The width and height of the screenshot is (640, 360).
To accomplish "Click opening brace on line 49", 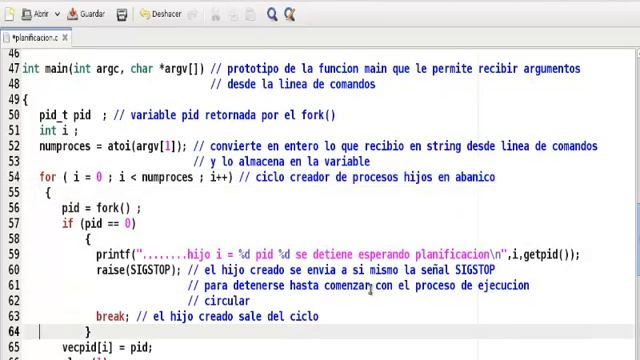I will point(25,100).
